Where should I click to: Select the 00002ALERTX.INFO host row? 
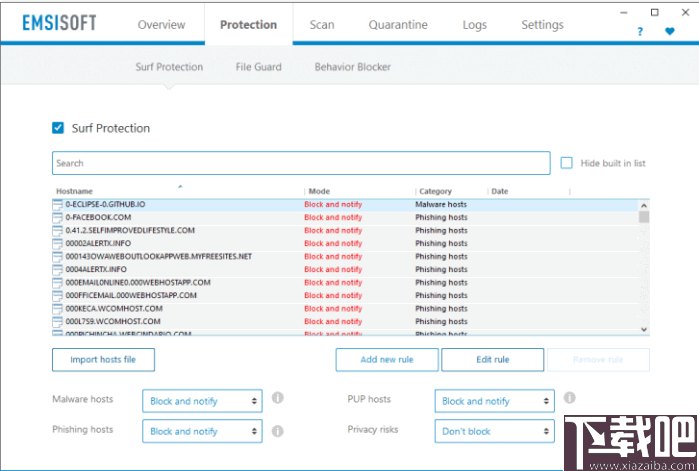[345, 243]
